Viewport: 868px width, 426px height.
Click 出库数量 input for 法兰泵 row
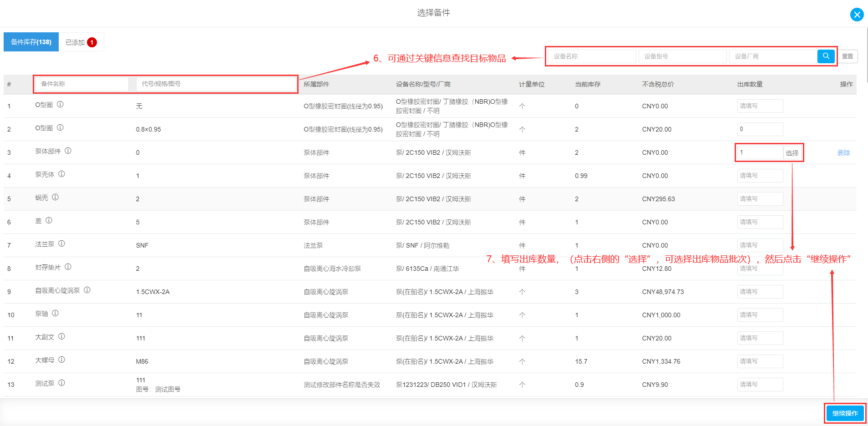pos(760,245)
